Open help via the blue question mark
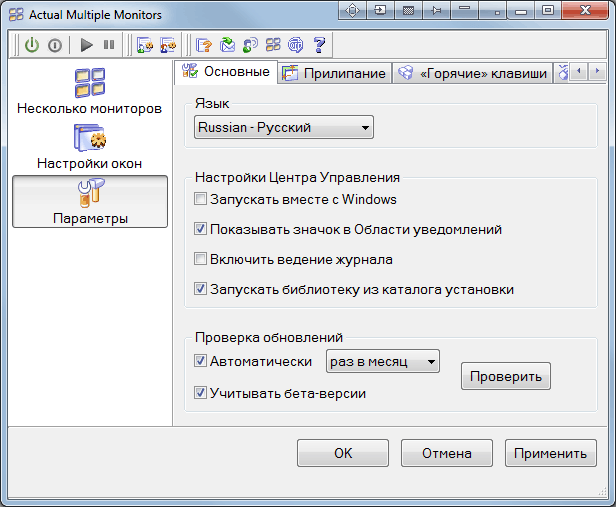Image resolution: width=616 pixels, height=507 pixels. pyautogui.click(x=319, y=44)
